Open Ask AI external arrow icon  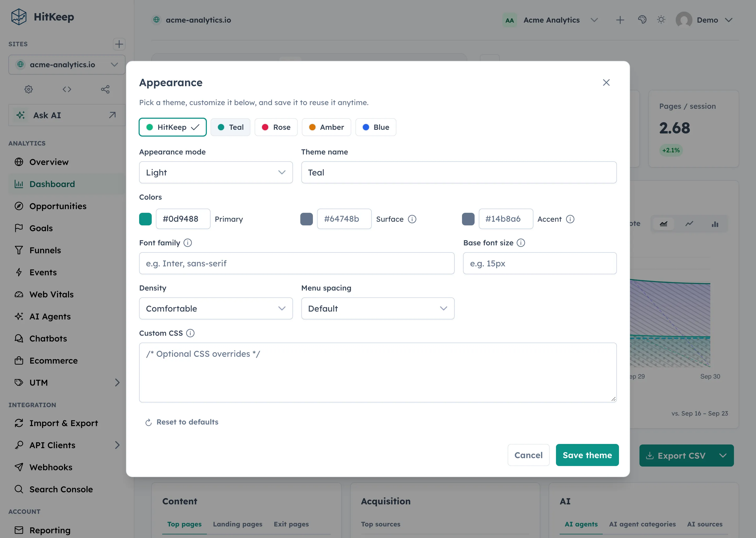[x=112, y=115]
